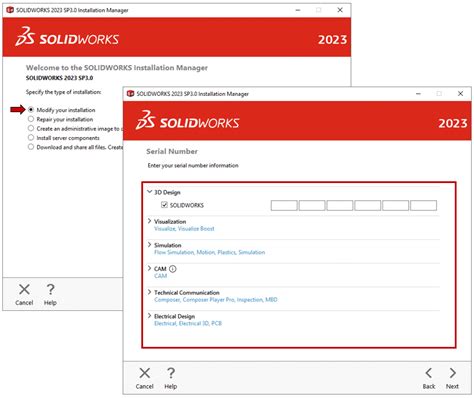The height and width of the screenshot is (398, 474).
Task: Select Modify your installation radio option
Action: 31,110
